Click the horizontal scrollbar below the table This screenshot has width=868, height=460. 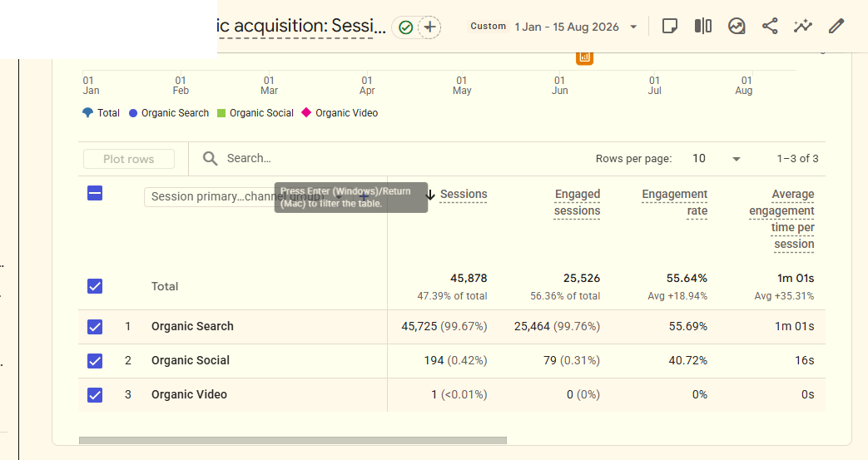click(x=293, y=441)
